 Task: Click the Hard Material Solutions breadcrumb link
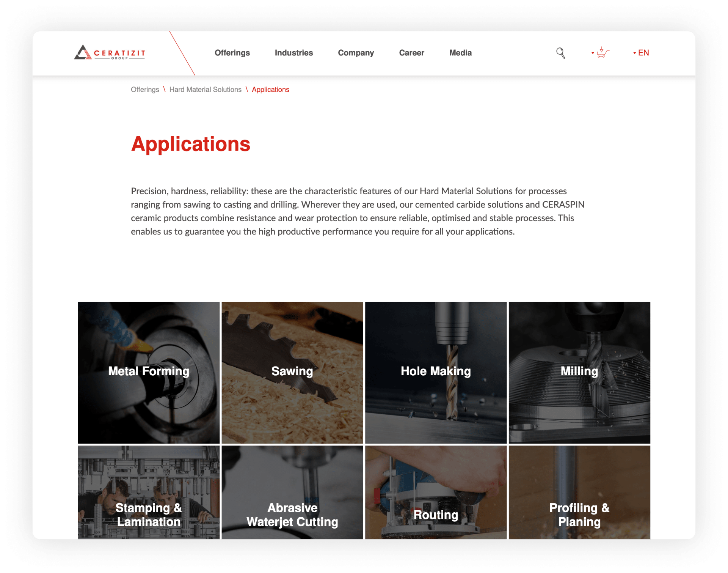click(204, 89)
